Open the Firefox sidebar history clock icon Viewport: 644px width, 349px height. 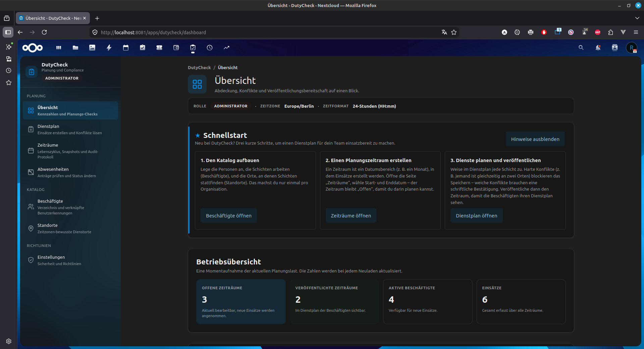click(9, 70)
